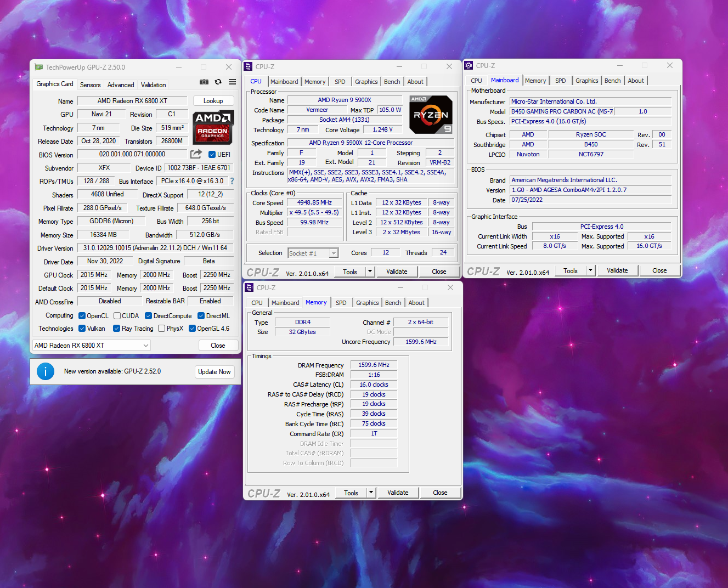Click the title bar icon of CPU-Z Timings window
The width and height of the screenshot is (728, 588).
point(249,287)
